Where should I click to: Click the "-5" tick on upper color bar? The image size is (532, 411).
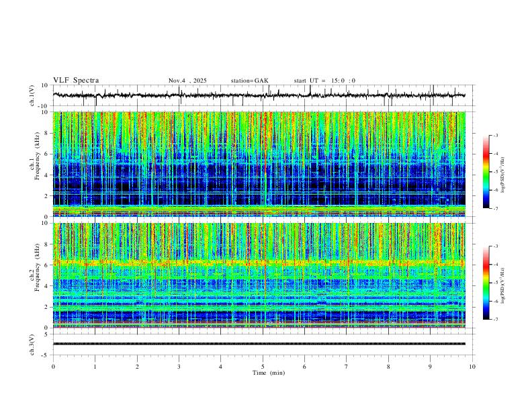pos(495,172)
